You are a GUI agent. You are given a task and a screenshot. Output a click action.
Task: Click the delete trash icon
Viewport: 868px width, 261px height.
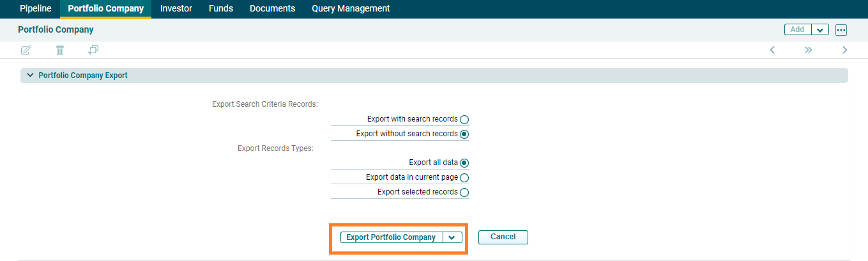pyautogui.click(x=60, y=50)
